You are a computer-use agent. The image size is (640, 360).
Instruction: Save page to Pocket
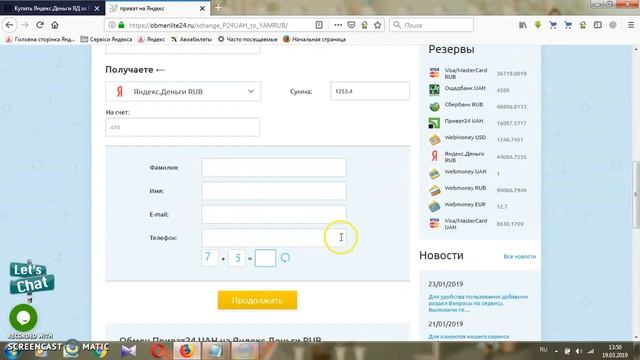(351, 25)
